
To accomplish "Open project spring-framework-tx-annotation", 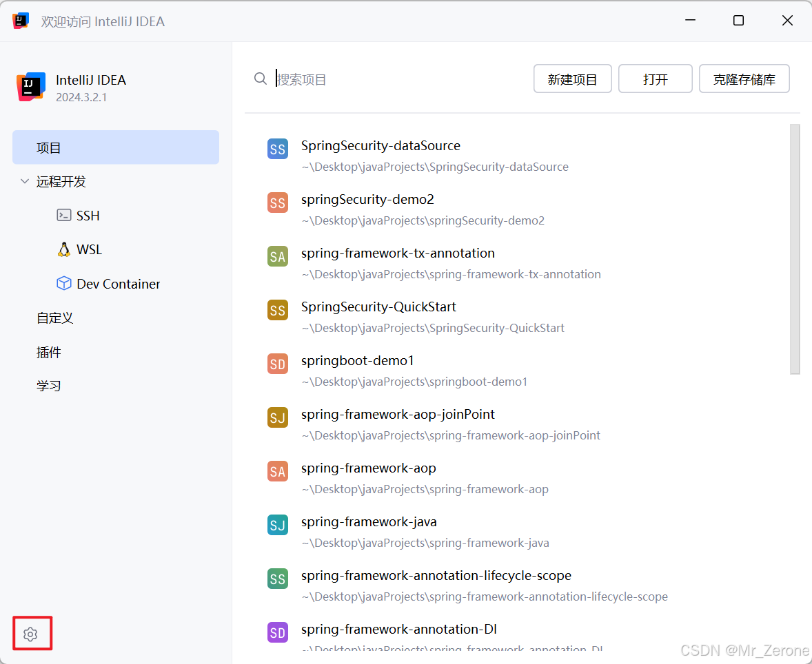I will click(398, 253).
